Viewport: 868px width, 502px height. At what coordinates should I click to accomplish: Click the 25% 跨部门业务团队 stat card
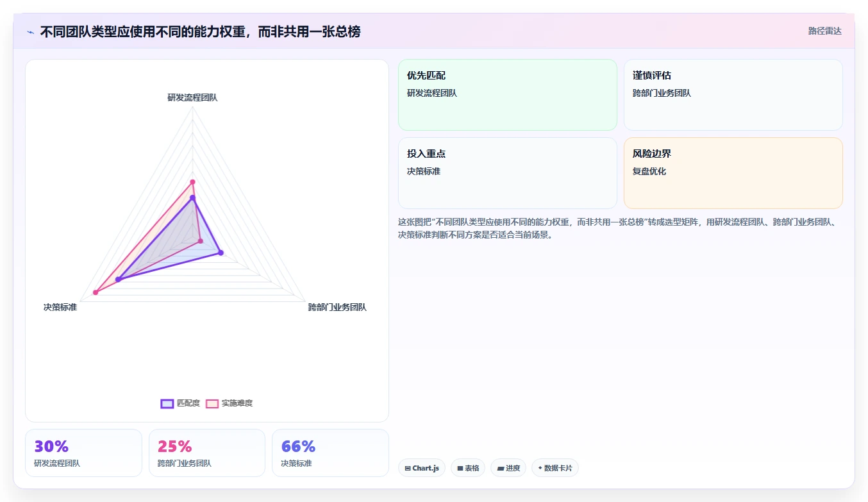(207, 453)
